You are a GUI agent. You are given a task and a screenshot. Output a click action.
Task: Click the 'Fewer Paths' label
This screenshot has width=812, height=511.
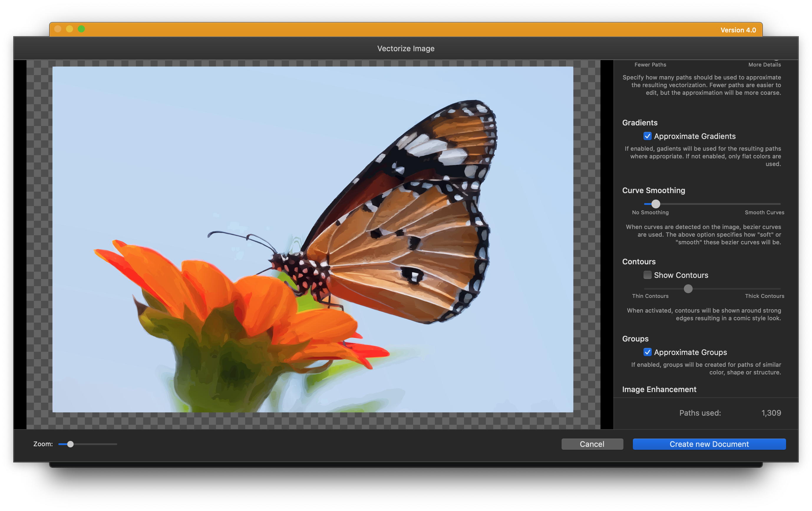coord(650,64)
